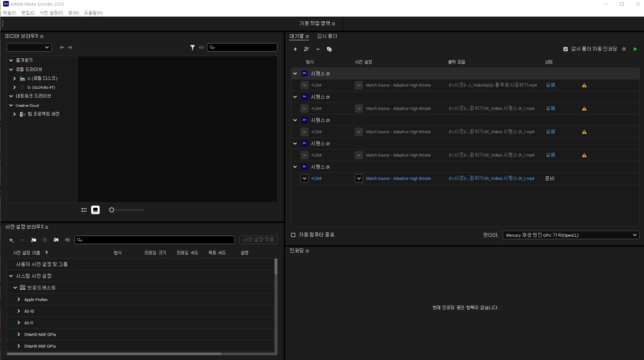This screenshot has height=360, width=644.
Task: Create new preset with plus icon
Action: tap(11, 240)
